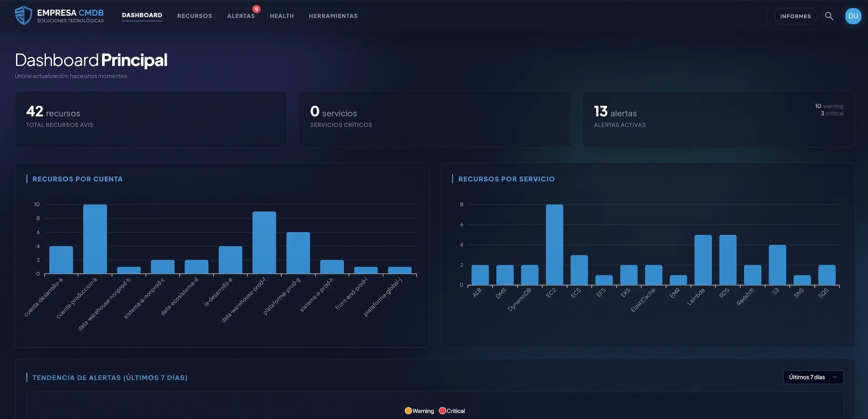This screenshot has width=868, height=419.
Task: Click the data-ecosistema-d bar
Action: point(197,267)
